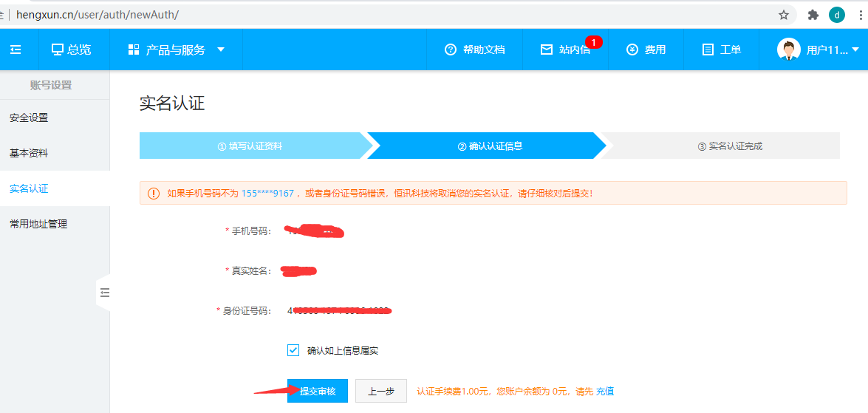Open the 总览 overview monitor icon
Image resolution: width=868 pixels, height=413 pixels.
pyautogui.click(x=58, y=50)
